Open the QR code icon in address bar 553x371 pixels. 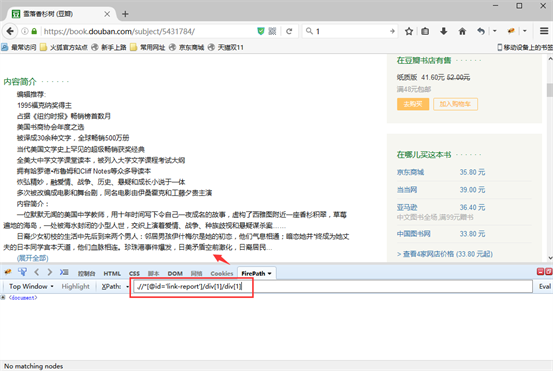click(x=272, y=31)
